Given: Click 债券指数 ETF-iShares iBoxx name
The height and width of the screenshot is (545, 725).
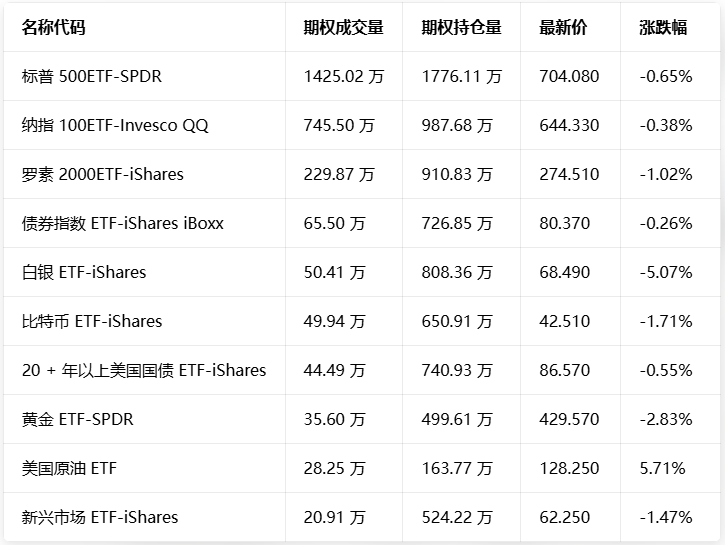Looking at the screenshot, I should pos(122,223).
